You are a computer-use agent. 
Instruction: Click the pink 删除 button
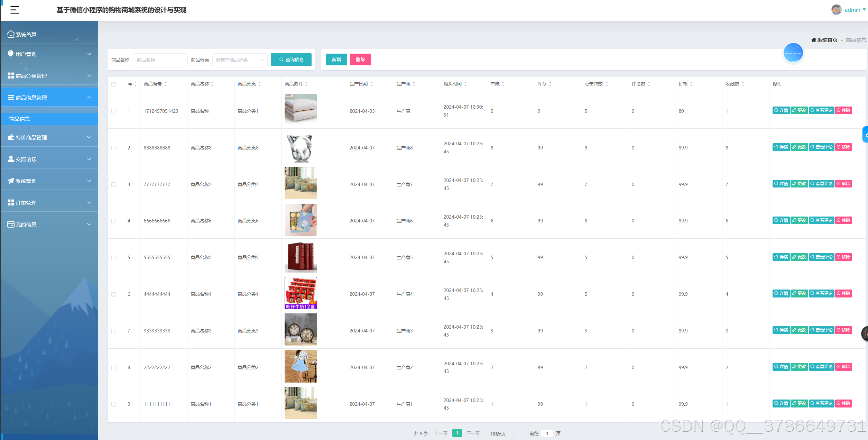tap(360, 59)
